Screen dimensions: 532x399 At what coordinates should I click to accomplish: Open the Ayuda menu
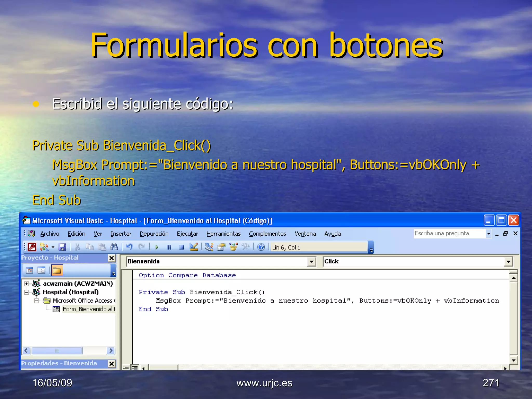point(332,234)
